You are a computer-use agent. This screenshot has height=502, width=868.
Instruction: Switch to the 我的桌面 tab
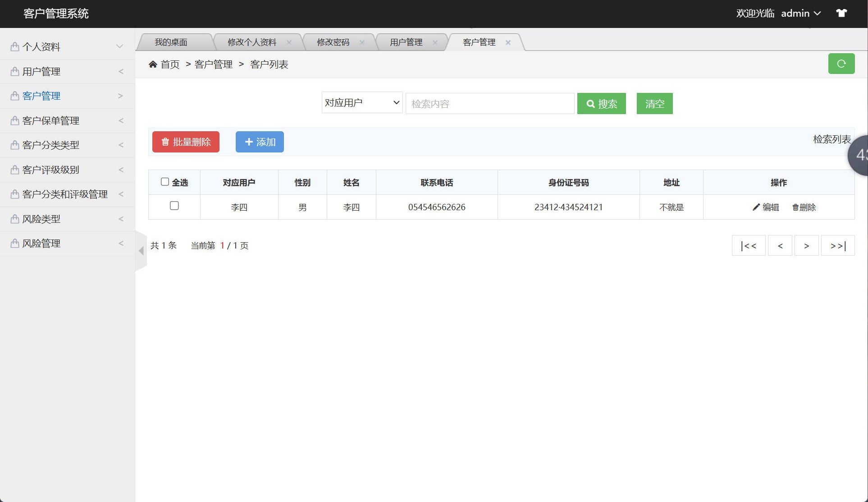tap(171, 42)
